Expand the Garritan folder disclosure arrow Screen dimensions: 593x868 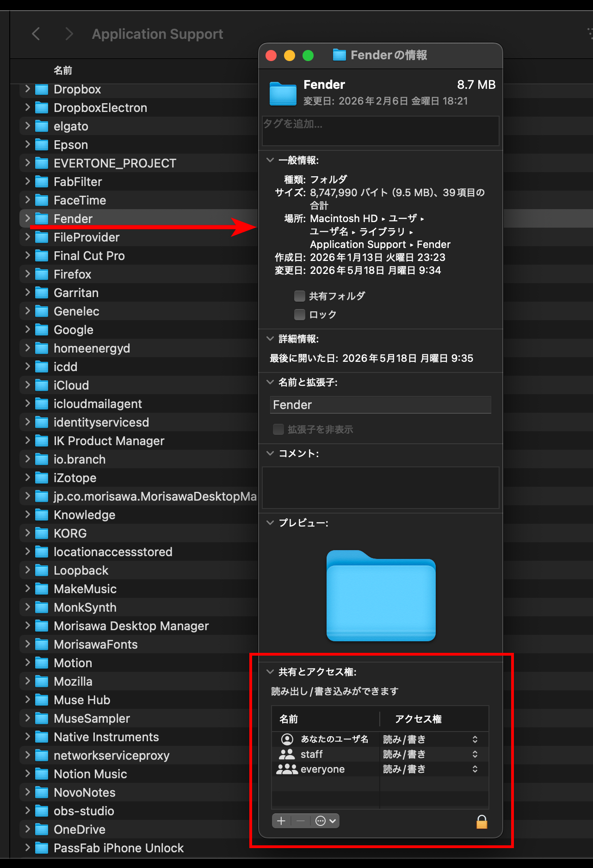(x=27, y=292)
